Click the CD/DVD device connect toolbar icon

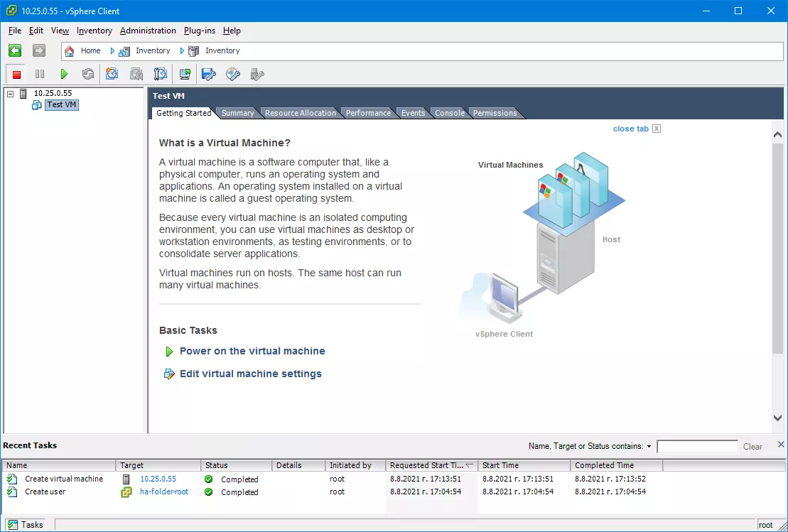pyautogui.click(x=232, y=75)
